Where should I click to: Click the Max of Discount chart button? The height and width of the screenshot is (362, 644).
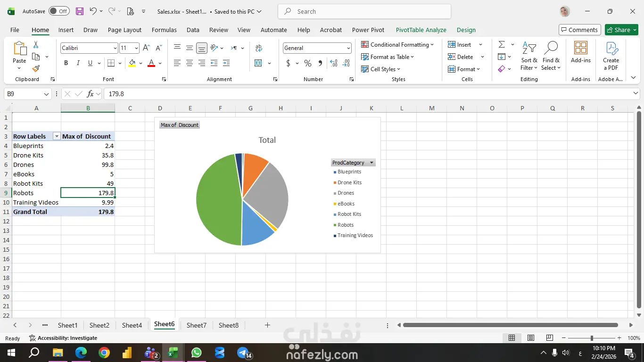tap(180, 125)
